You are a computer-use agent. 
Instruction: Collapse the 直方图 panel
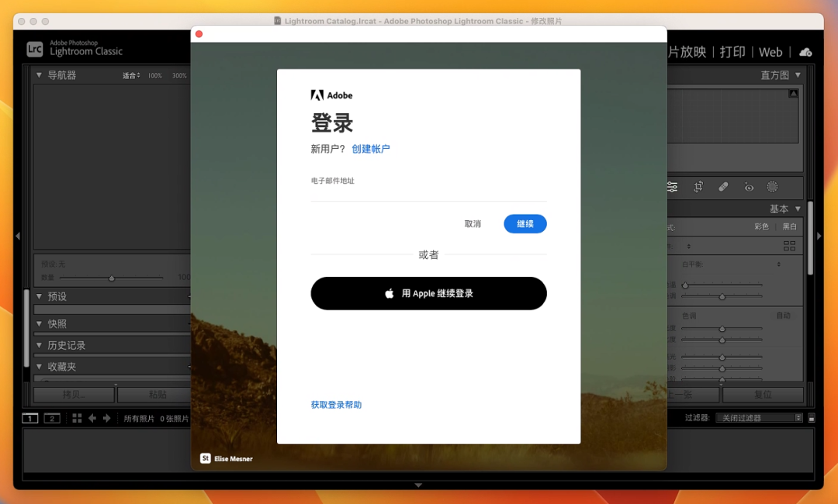pyautogui.click(x=798, y=74)
